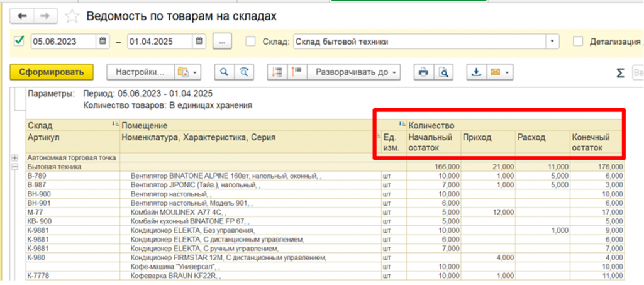This screenshot has width=644, height=285.
Task: Click the back navigation arrow
Action: tap(23, 16)
